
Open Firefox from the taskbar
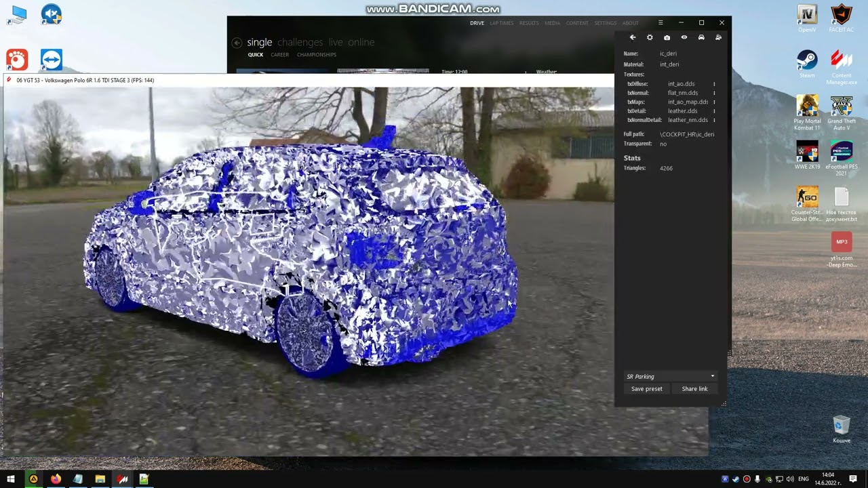click(56, 479)
